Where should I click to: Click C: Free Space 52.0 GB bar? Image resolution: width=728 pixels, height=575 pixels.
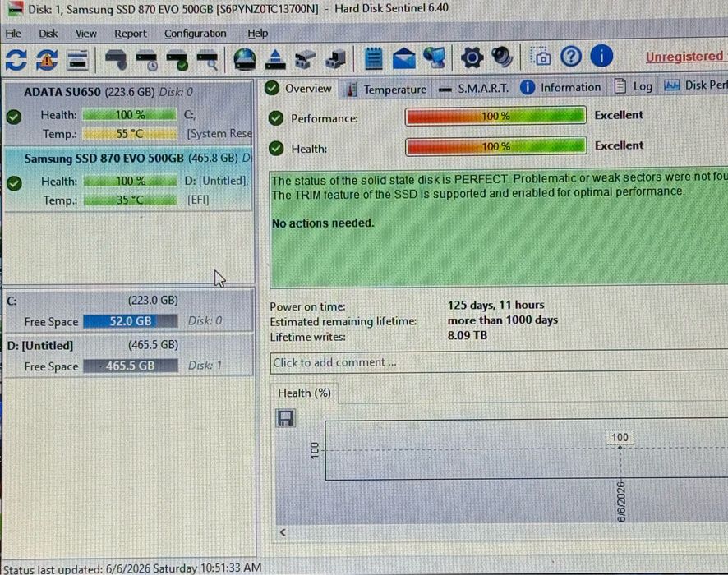click(131, 321)
